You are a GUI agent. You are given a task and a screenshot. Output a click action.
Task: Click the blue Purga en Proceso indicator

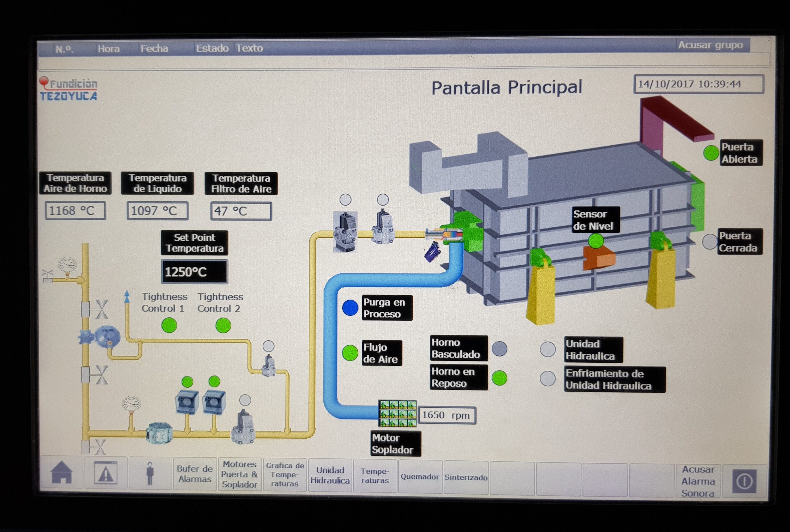(x=350, y=308)
